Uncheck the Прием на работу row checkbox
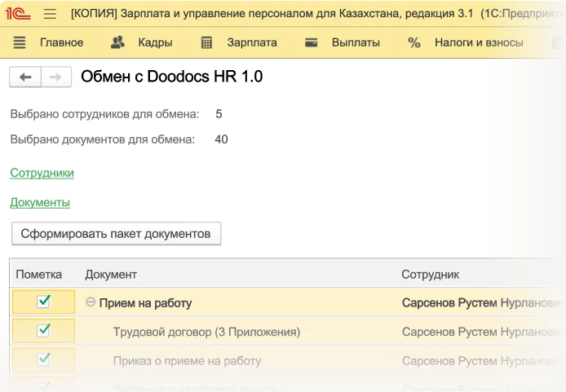Screen dimensions: 566x392 [x=43, y=301]
